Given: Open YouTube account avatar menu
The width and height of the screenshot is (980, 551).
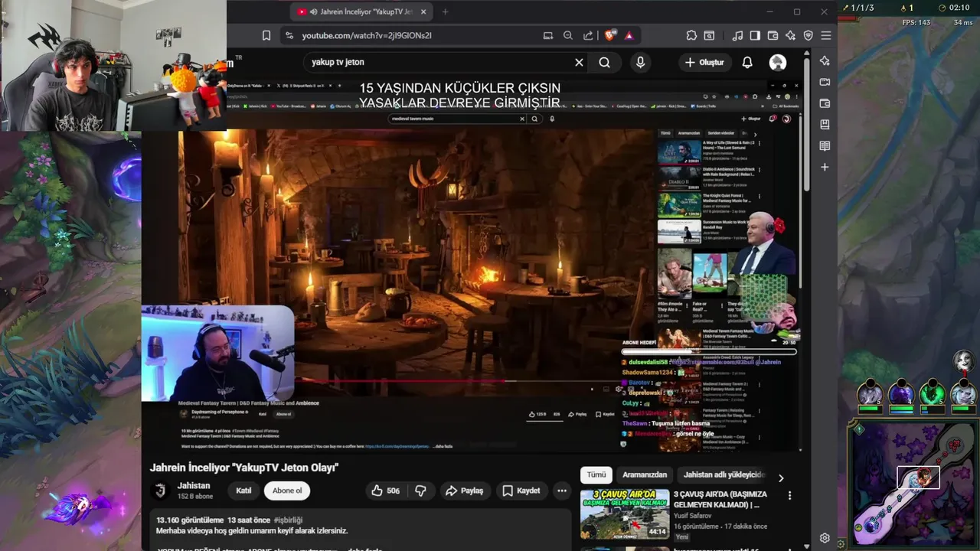Looking at the screenshot, I should pyautogui.click(x=777, y=62).
